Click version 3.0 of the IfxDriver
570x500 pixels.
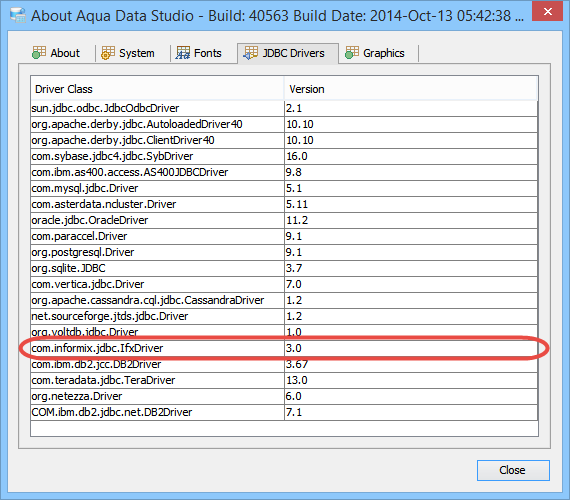pyautogui.click(x=294, y=348)
